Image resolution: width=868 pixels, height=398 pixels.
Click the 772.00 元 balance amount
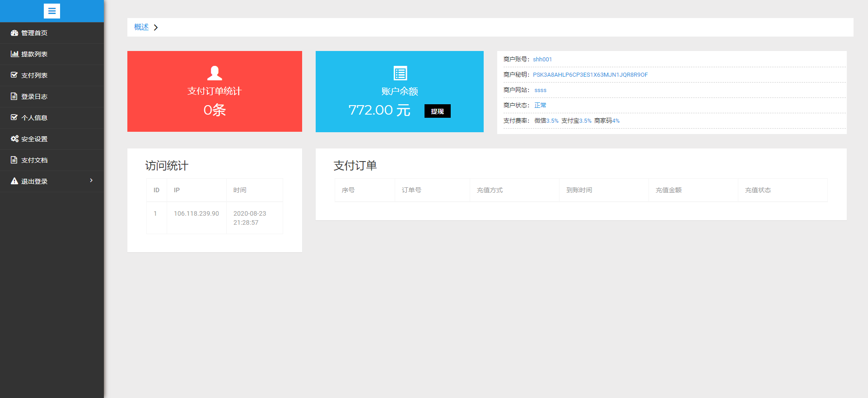pyautogui.click(x=379, y=110)
